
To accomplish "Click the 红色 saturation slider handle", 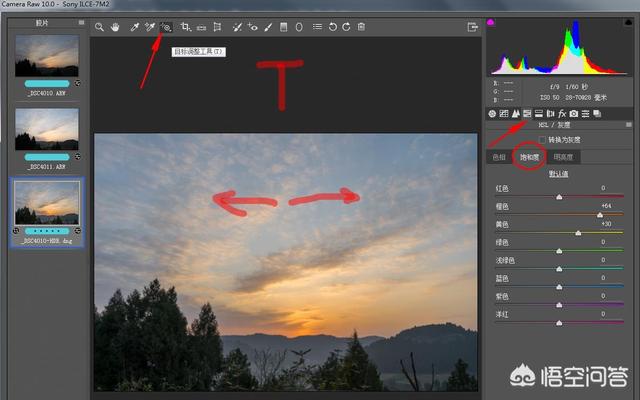I will 559,197.
